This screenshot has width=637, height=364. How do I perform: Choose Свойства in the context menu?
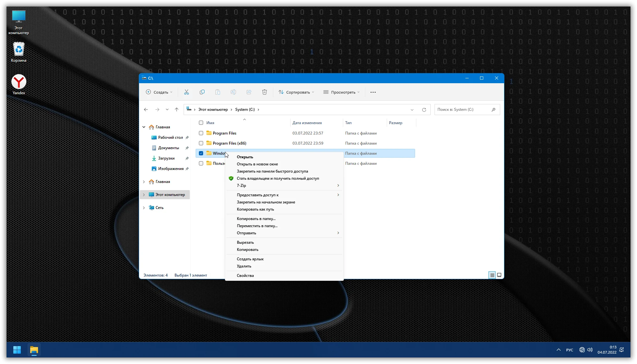(x=245, y=276)
